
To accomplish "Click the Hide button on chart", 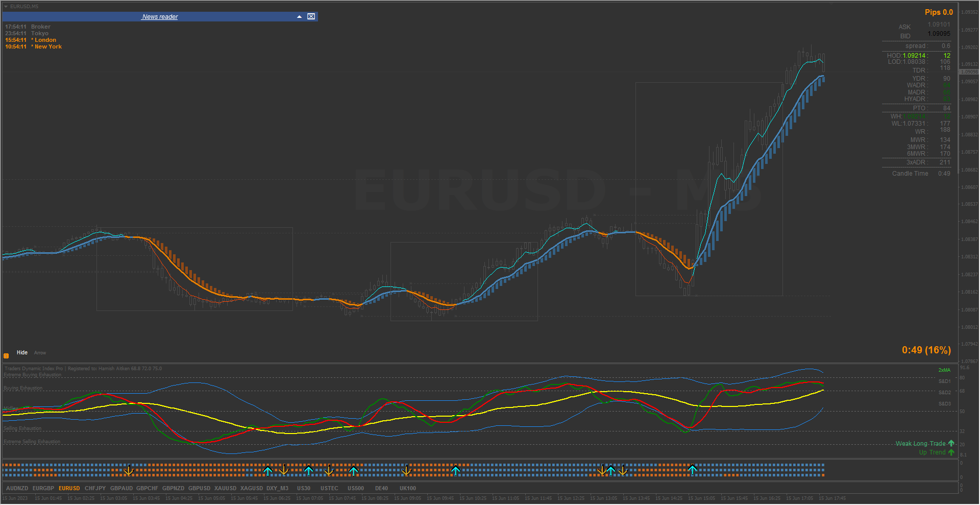I will click(22, 352).
